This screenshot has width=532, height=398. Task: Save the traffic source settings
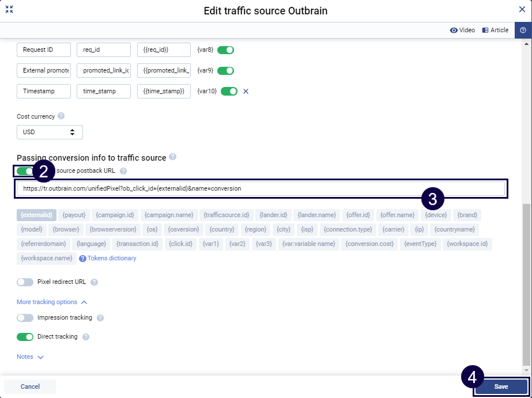pyautogui.click(x=501, y=386)
